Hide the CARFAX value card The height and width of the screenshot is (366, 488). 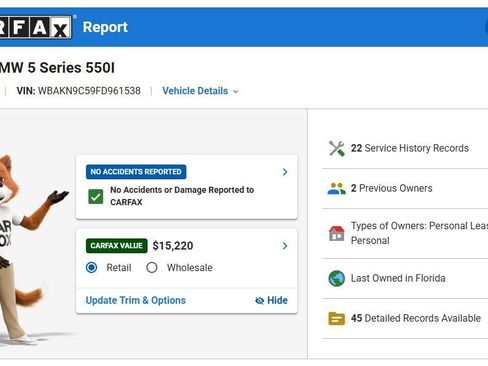(x=271, y=300)
